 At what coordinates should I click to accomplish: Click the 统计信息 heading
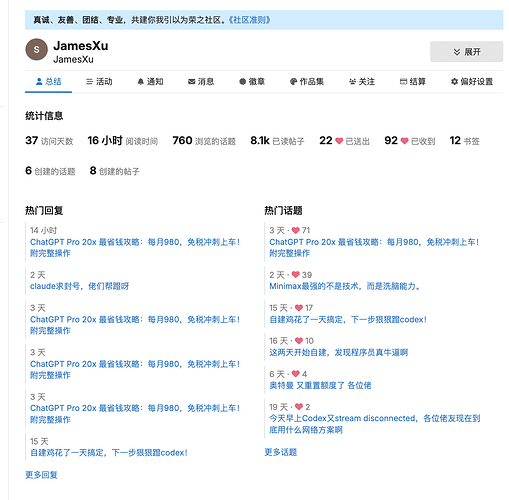click(x=44, y=116)
